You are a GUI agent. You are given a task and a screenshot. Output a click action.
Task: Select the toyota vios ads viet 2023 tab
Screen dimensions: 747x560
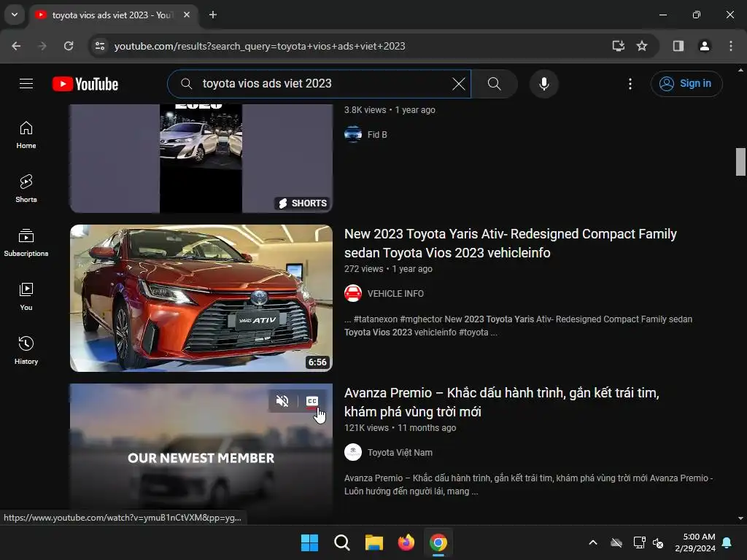coord(112,15)
